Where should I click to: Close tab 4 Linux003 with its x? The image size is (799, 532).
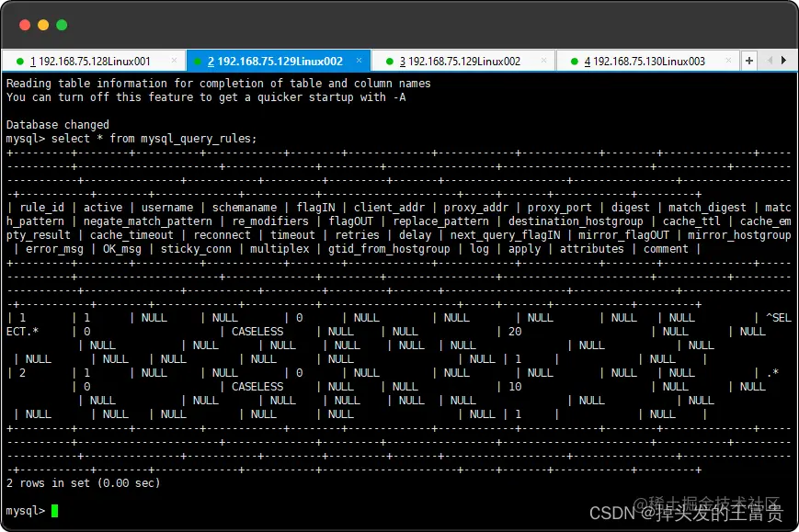pyautogui.click(x=729, y=60)
